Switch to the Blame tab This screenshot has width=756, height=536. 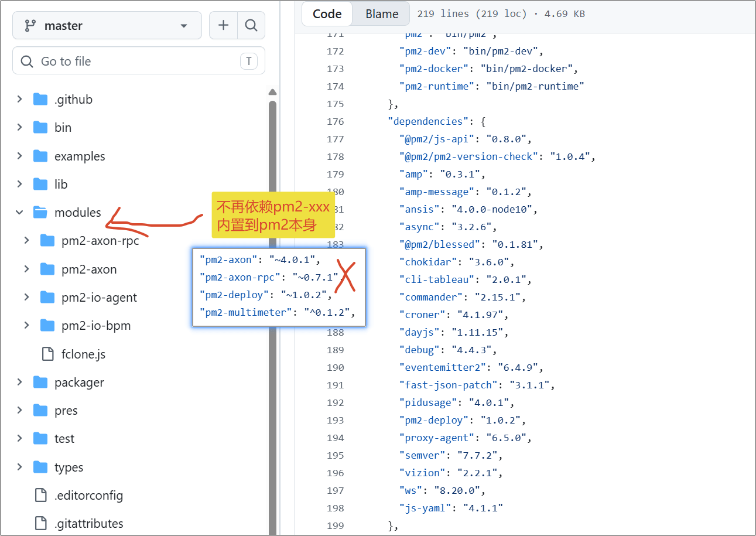click(382, 14)
